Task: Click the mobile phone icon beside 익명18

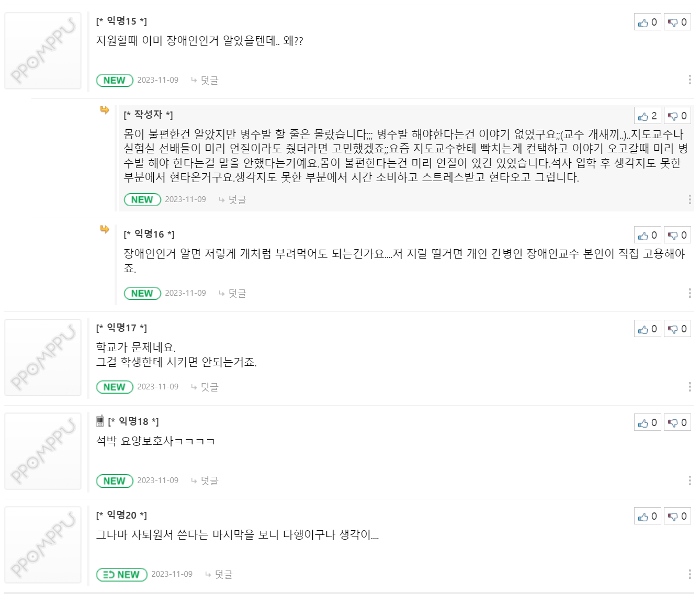Action: [x=100, y=421]
